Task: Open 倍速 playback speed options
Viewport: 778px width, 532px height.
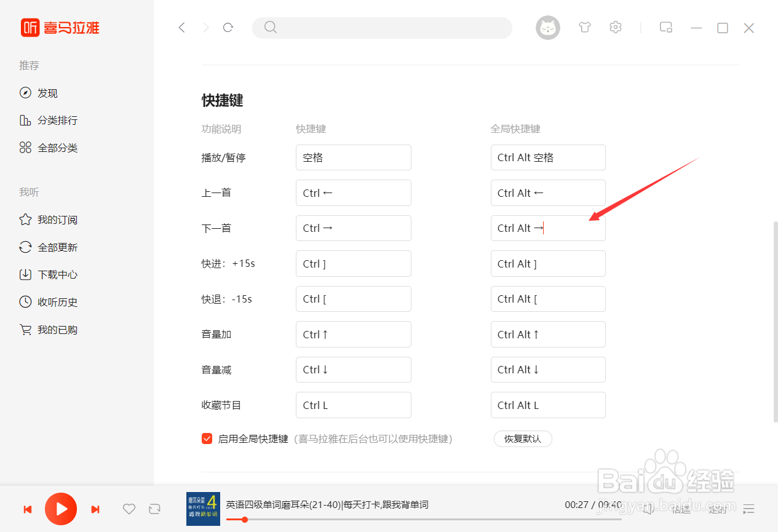Action: click(x=681, y=509)
